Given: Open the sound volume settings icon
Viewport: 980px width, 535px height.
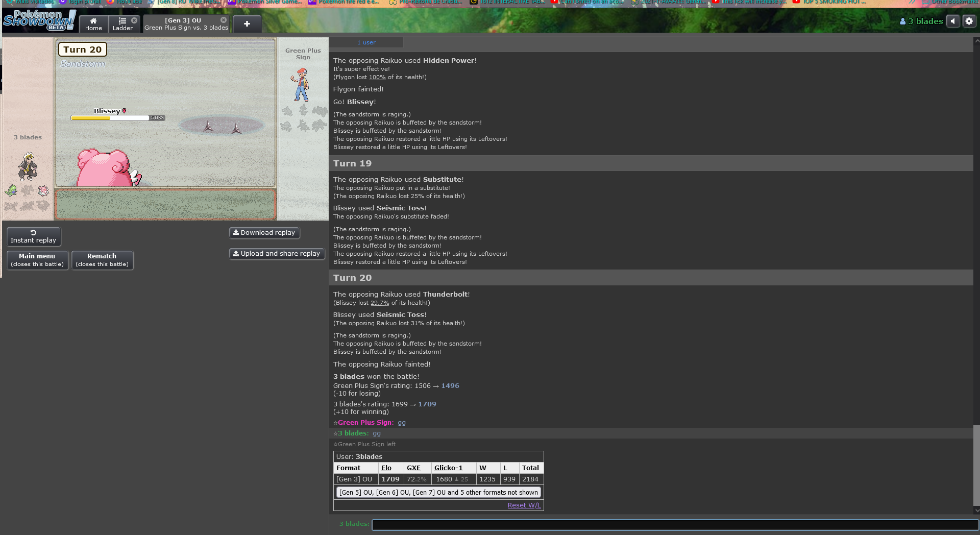Looking at the screenshot, I should click(953, 21).
